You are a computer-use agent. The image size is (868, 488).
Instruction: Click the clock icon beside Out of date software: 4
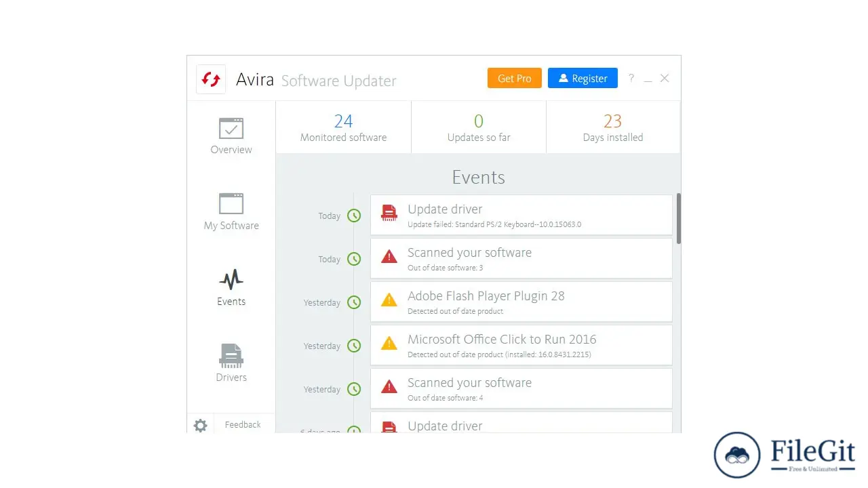coord(354,389)
